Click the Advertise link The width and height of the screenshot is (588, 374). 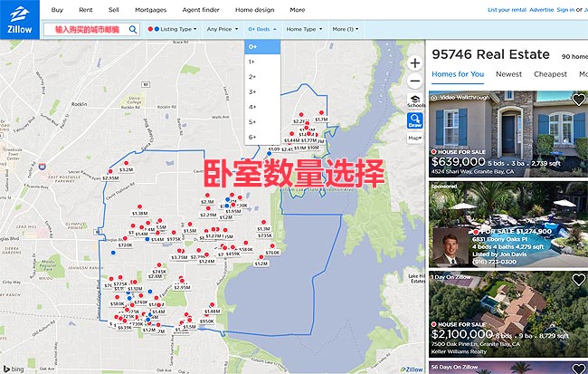pos(542,10)
